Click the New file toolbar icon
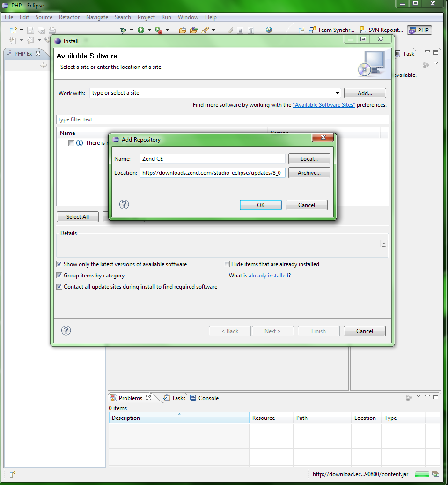 point(13,30)
